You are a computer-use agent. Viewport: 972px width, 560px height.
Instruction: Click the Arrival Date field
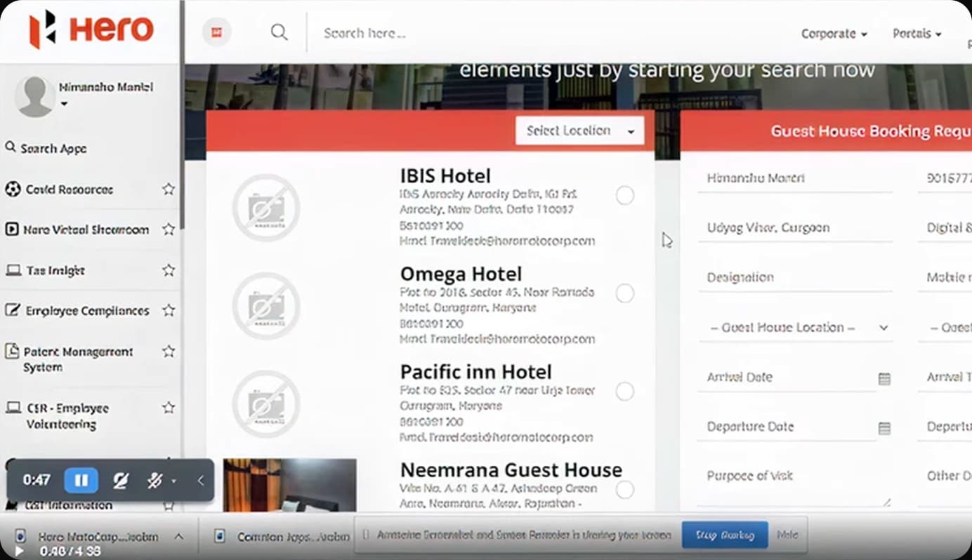coord(787,378)
